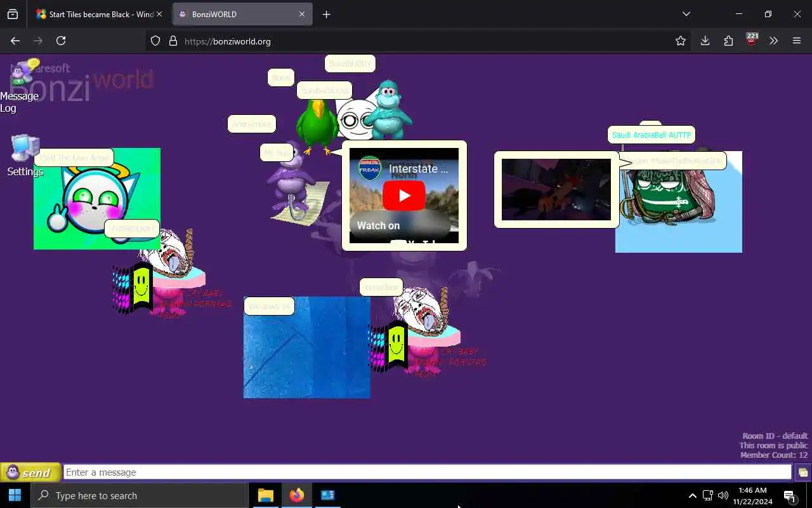Image resolution: width=812 pixels, height=508 pixels.
Task: Click the Windows 98 name tag
Action: click(269, 306)
